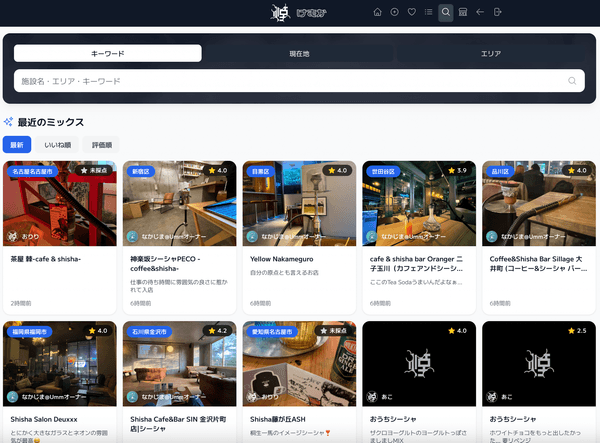The height and width of the screenshot is (443, 600).
Task: Click the magnifier icon inside search field
Action: 572,81
